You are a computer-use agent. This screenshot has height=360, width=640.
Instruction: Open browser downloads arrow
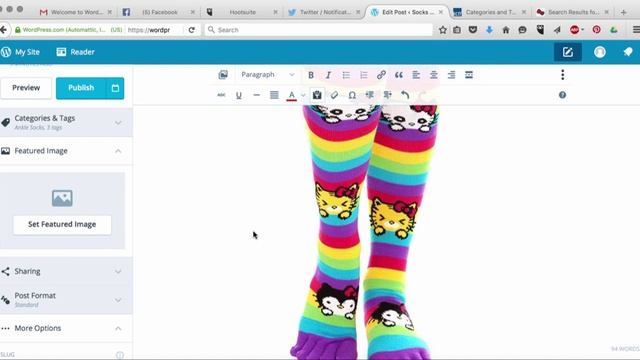point(489,30)
